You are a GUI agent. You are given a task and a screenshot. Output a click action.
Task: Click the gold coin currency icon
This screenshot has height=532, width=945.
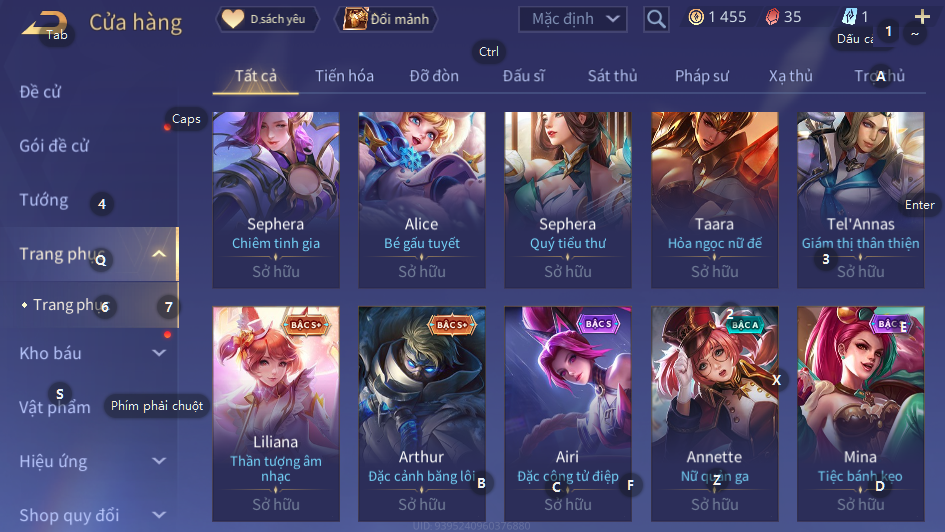(696, 17)
